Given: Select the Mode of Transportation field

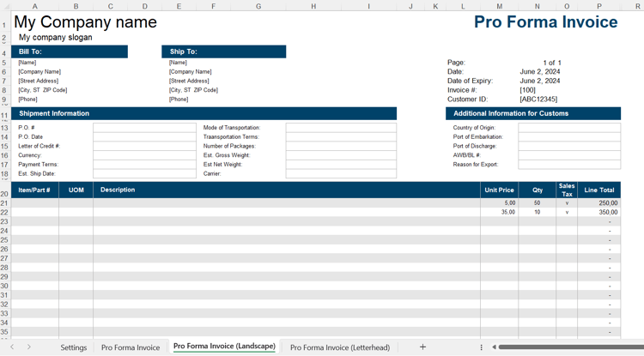Looking at the screenshot, I should [341, 128].
